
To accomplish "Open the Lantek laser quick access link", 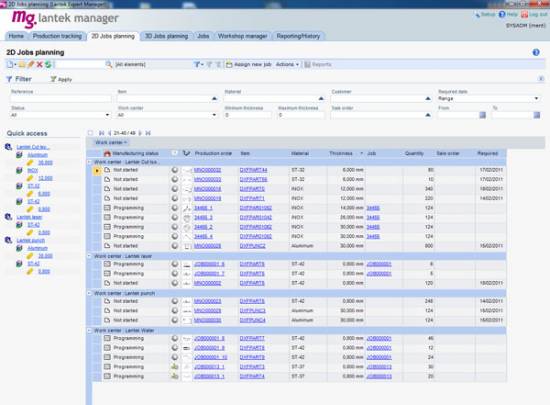I will click(x=29, y=217).
